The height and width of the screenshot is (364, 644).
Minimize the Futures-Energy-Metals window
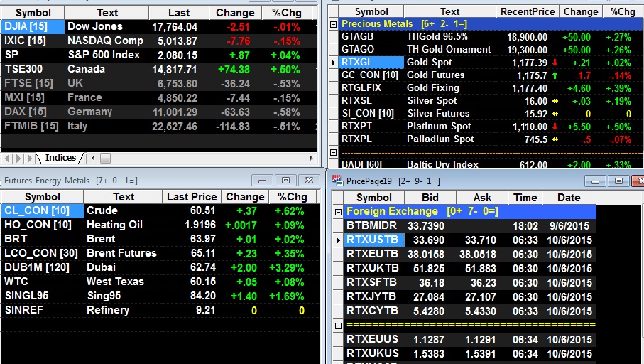263,181
